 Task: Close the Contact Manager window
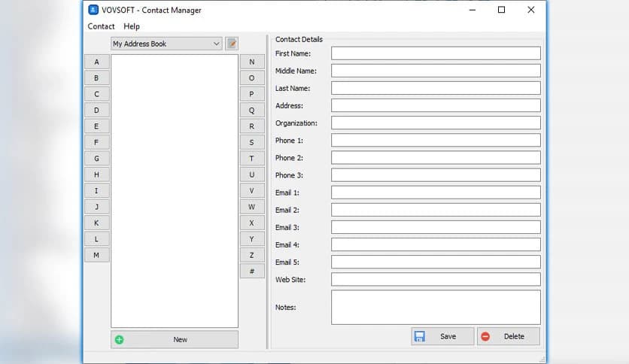click(530, 10)
